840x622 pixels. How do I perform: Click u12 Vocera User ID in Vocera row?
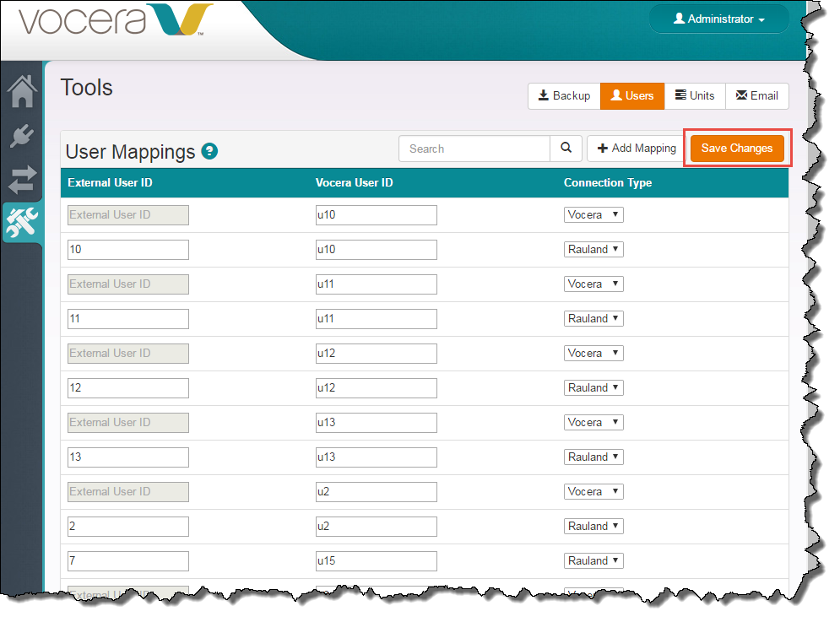[x=376, y=353]
